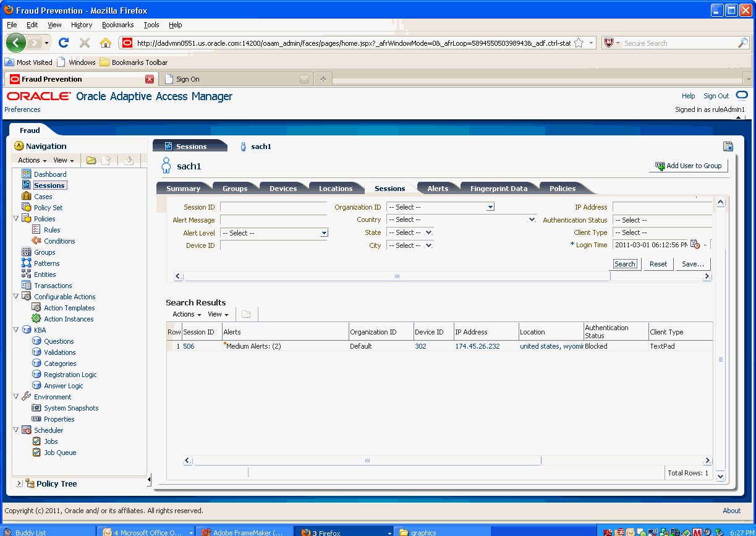Open the Rules item under Policies
This screenshot has height=536, width=756.
[x=54, y=229]
